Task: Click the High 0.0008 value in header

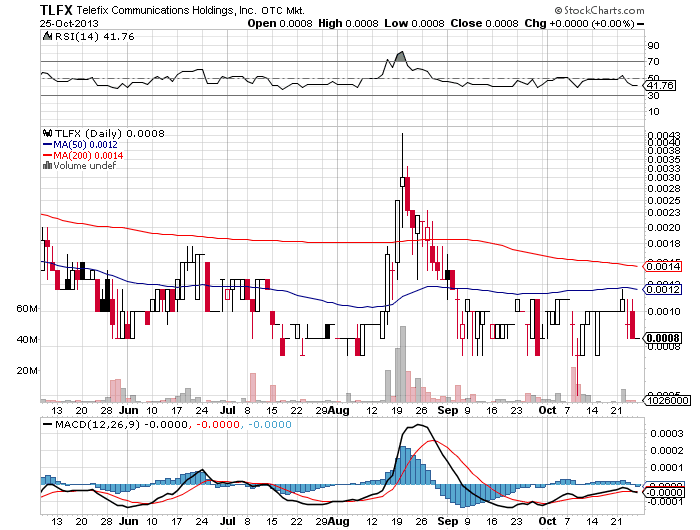Action: 348,23
